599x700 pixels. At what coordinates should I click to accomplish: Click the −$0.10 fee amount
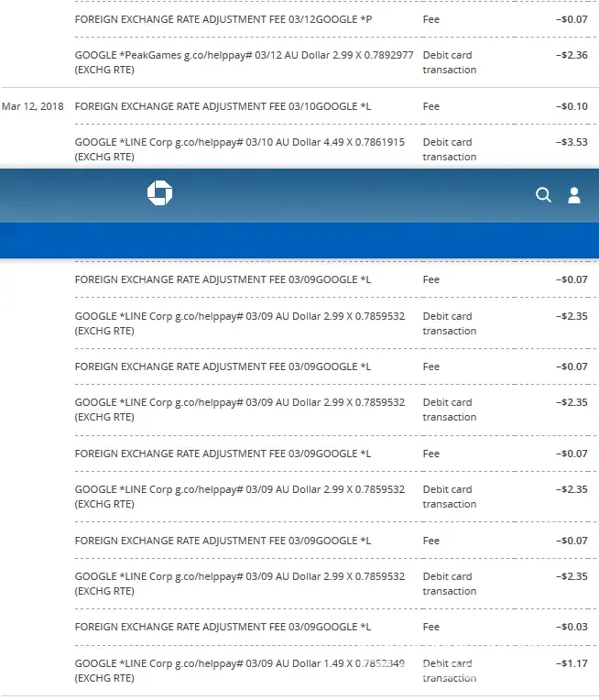coord(572,106)
